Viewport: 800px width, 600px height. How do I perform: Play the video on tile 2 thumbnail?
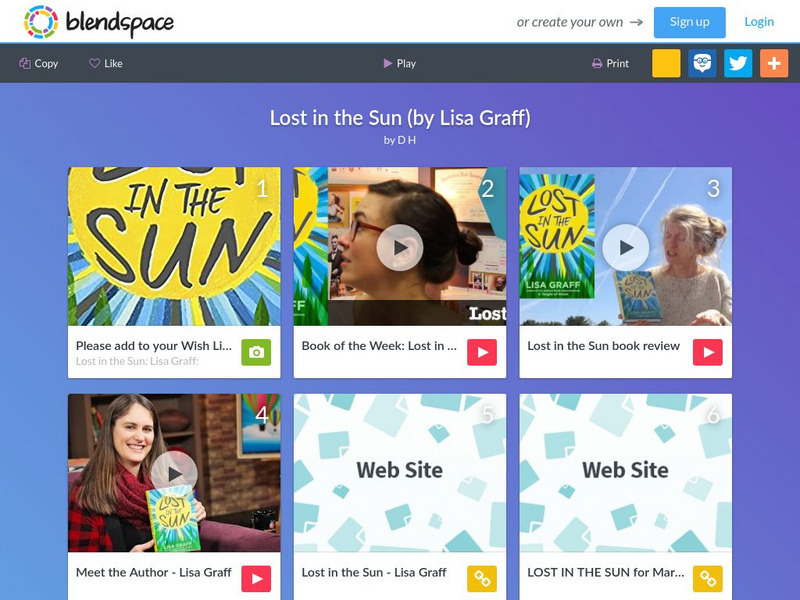(x=399, y=247)
